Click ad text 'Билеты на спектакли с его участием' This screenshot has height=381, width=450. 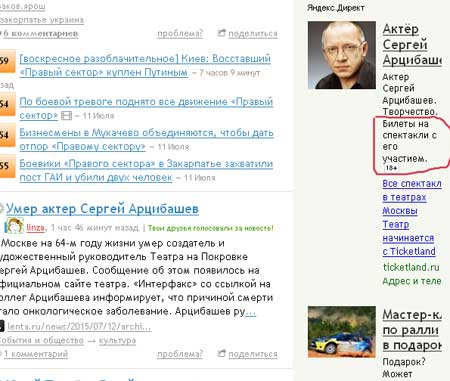coord(410,141)
